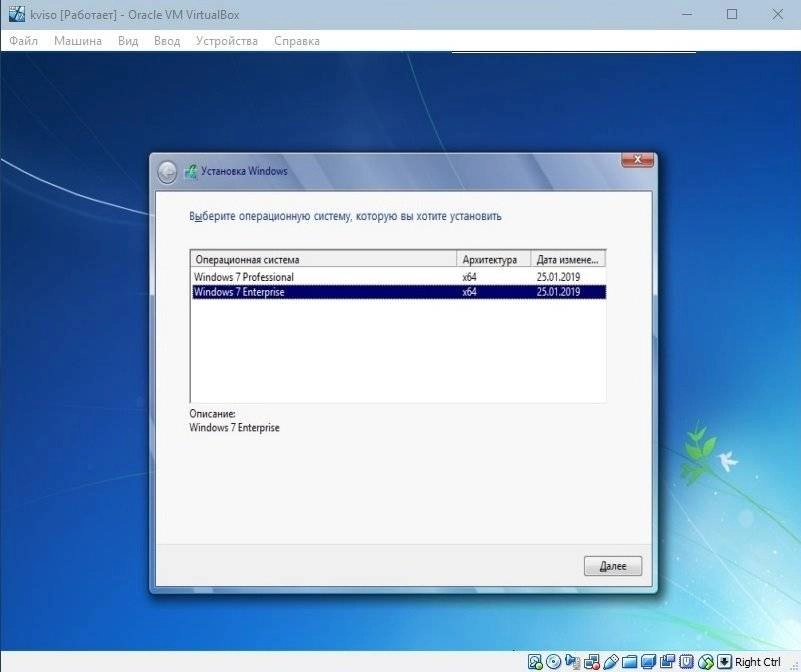Click the VirtualBox icon in the window title
This screenshot has width=801, height=672.
17,14
